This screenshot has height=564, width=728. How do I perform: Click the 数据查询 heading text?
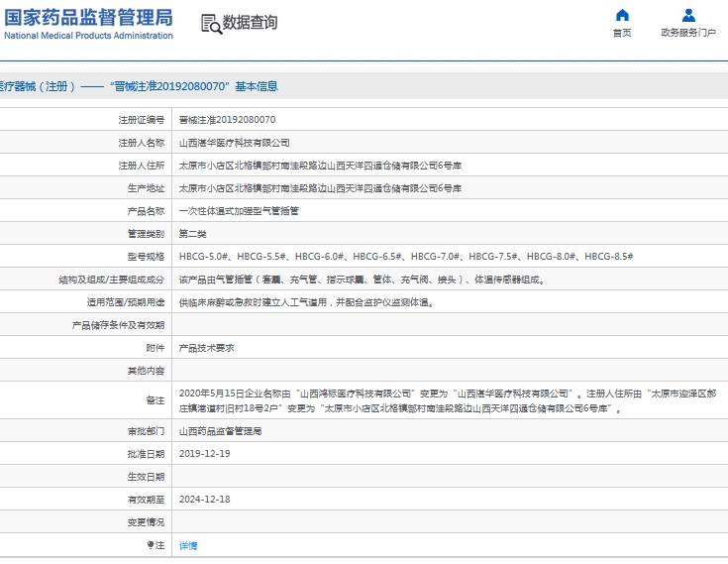click(x=250, y=22)
